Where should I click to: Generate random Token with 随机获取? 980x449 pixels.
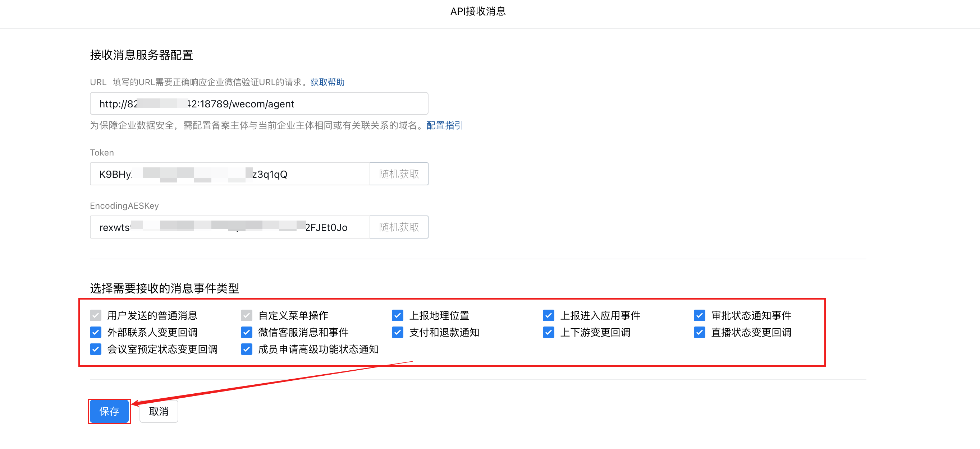pyautogui.click(x=399, y=174)
